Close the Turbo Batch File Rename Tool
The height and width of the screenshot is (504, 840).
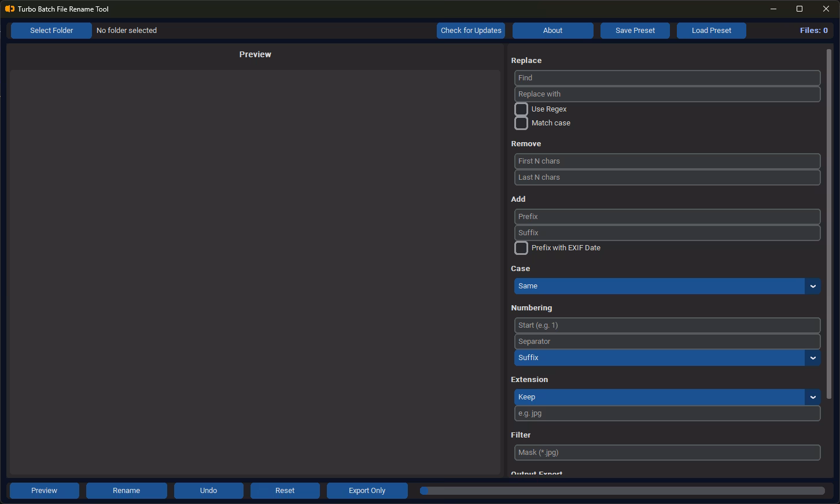[826, 9]
